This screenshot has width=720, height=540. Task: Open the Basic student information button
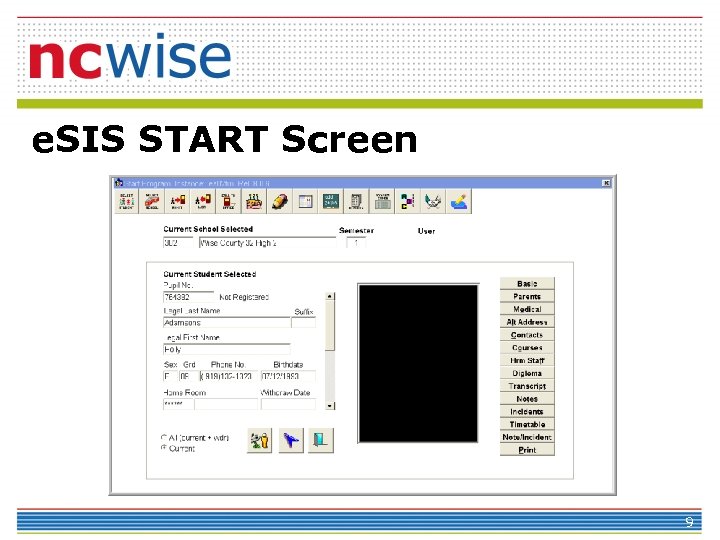[x=527, y=284]
